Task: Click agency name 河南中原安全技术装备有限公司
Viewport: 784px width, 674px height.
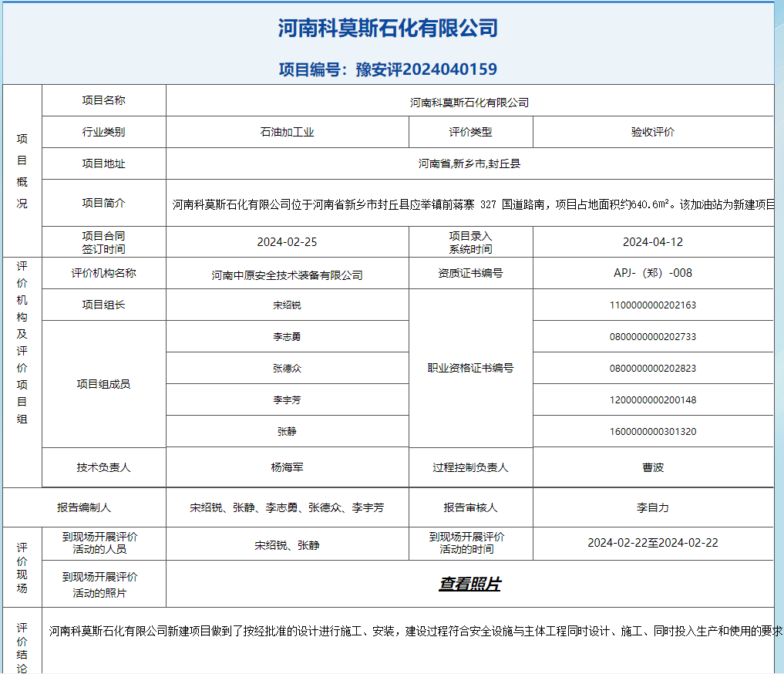Action: click(287, 275)
